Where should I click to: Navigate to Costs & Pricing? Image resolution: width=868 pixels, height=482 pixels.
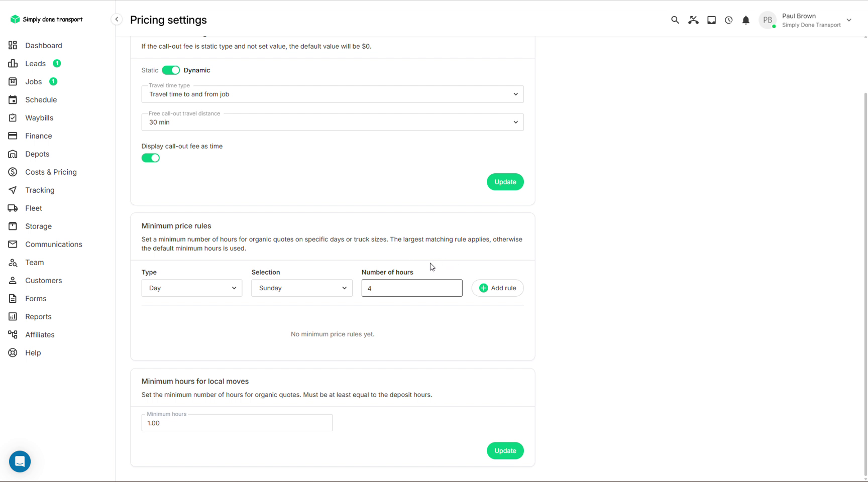[51, 172]
